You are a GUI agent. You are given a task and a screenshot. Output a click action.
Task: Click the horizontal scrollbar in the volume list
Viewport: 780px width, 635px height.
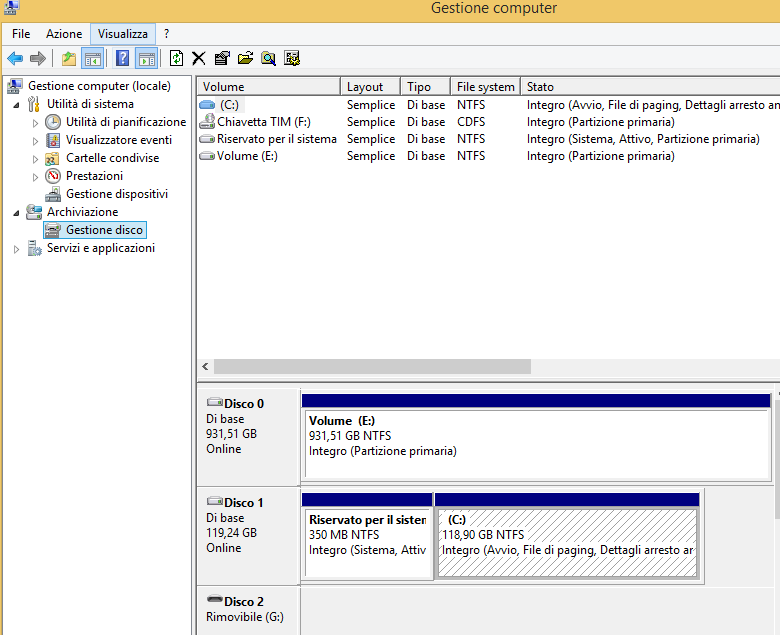[372, 366]
